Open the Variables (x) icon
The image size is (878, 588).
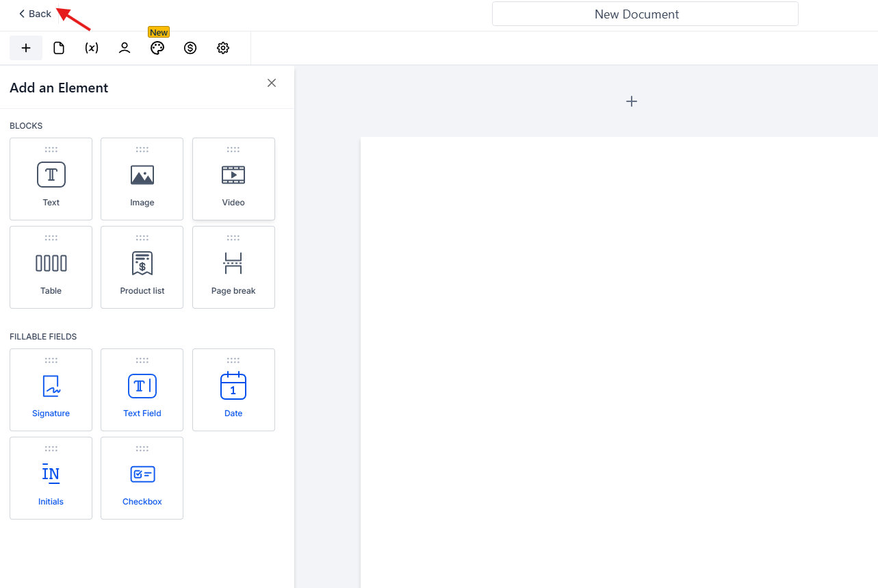[x=92, y=48]
